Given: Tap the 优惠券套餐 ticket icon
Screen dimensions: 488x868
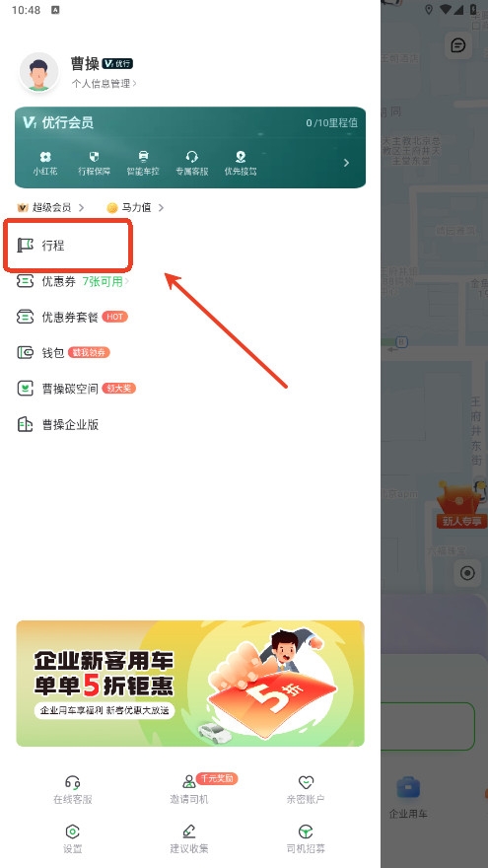Looking at the screenshot, I should (25, 318).
